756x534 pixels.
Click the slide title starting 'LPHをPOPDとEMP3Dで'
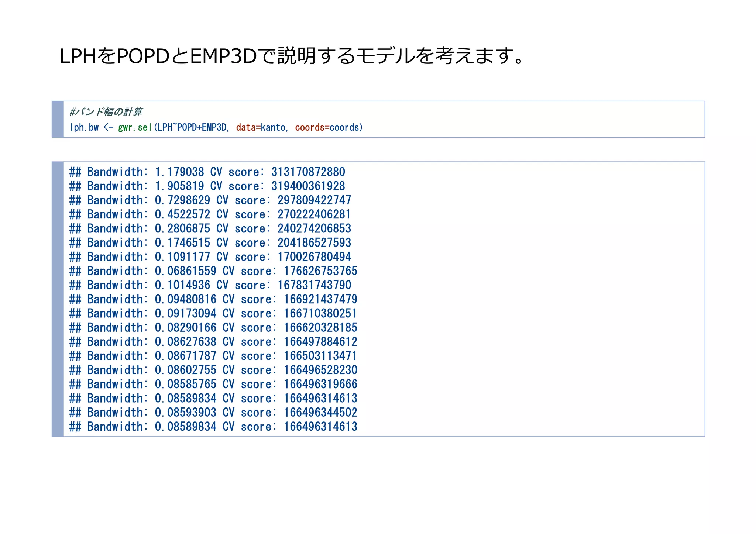(x=291, y=56)
